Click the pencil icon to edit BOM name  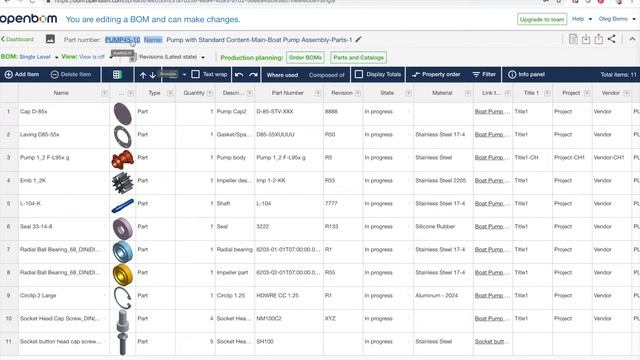pos(358,40)
